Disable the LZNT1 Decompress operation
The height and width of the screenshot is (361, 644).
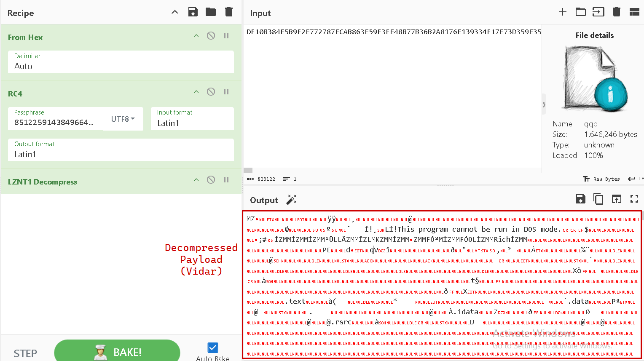(211, 180)
